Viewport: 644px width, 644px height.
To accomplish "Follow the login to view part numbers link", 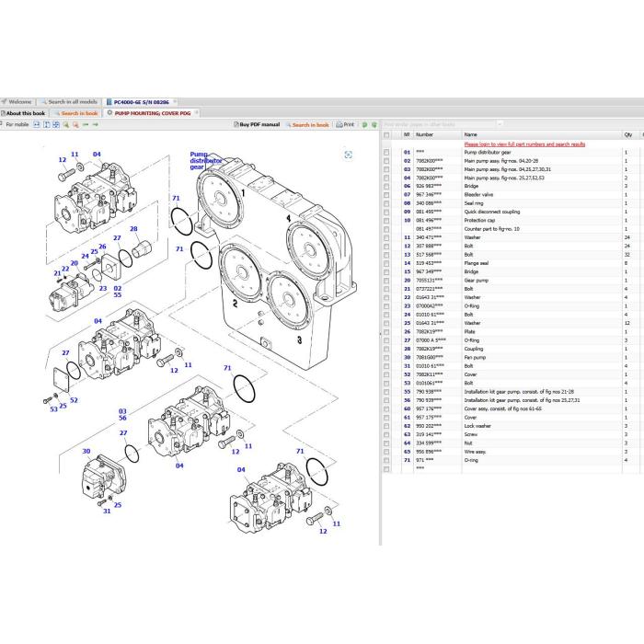I will tap(524, 144).
